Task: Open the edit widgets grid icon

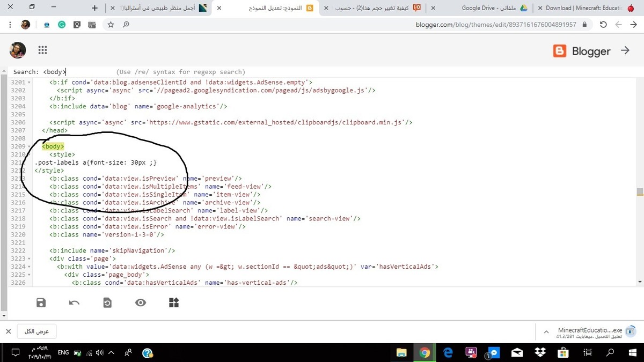Action: [x=174, y=302]
